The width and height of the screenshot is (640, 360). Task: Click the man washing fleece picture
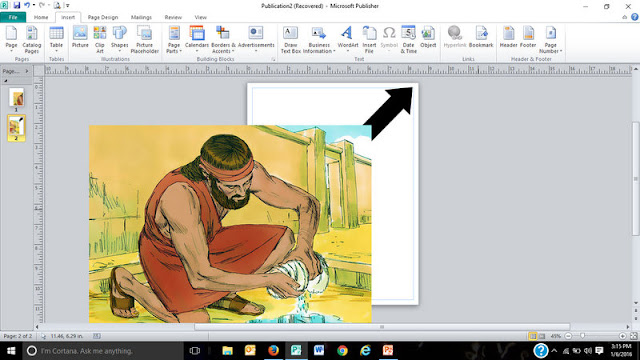click(230, 224)
